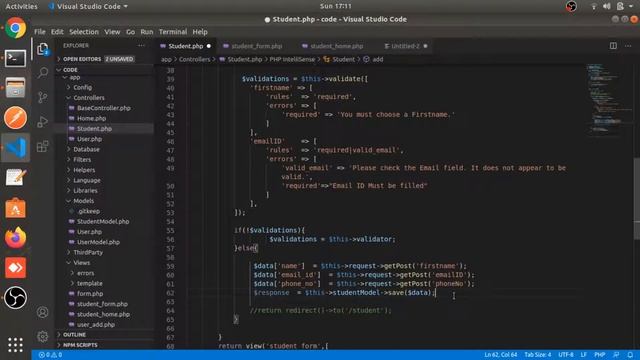
Task: Change UTF-8 file encoding
Action: click(x=566, y=355)
